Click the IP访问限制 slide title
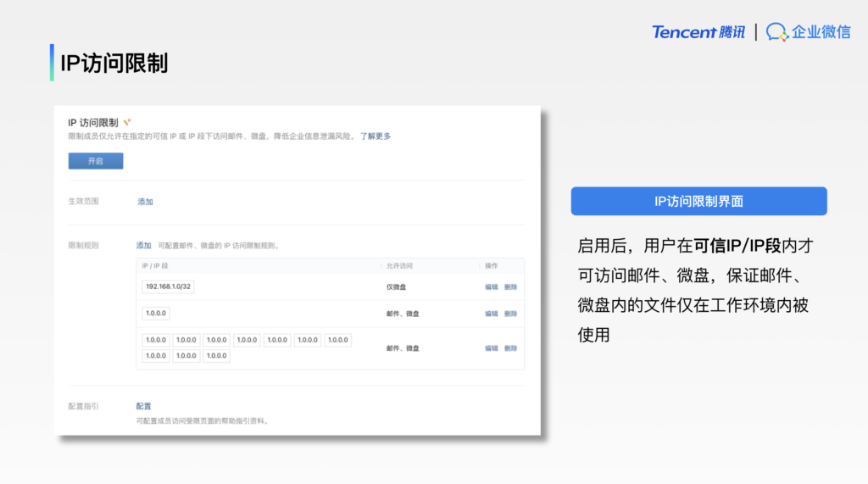This screenshot has height=484, width=868. coord(114,63)
